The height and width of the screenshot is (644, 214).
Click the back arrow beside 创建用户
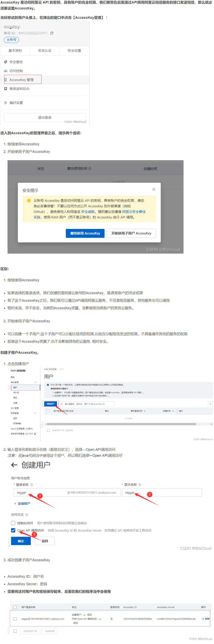pyautogui.click(x=14, y=465)
